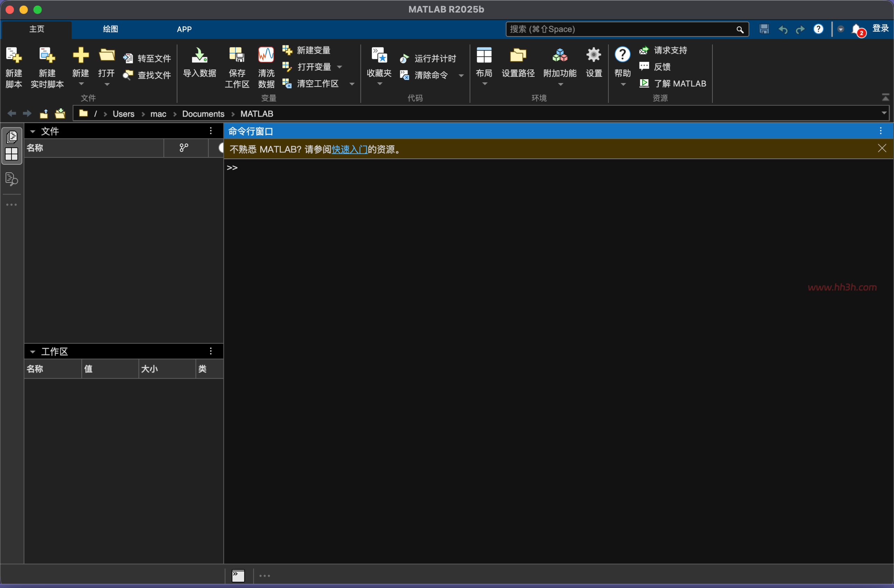Viewport: 894px width, 588px height.
Task: Redo with the quick access arrow
Action: (800, 29)
